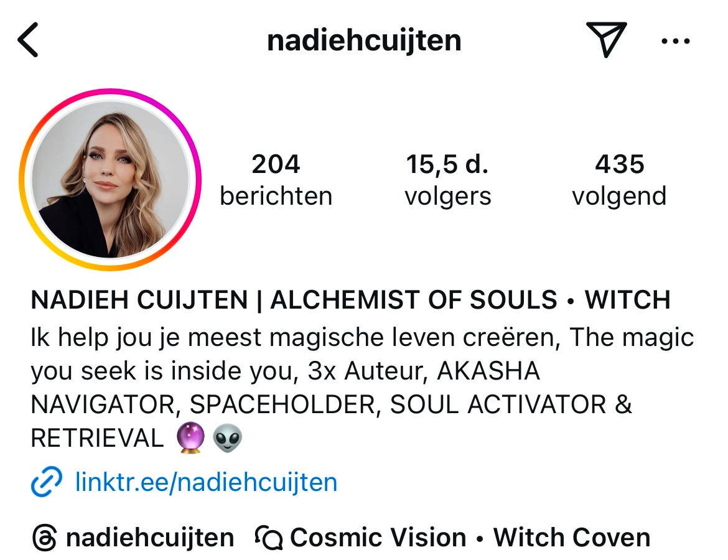Open the 435 volgend list
This screenshot has width=728, height=560.
pos(619,180)
